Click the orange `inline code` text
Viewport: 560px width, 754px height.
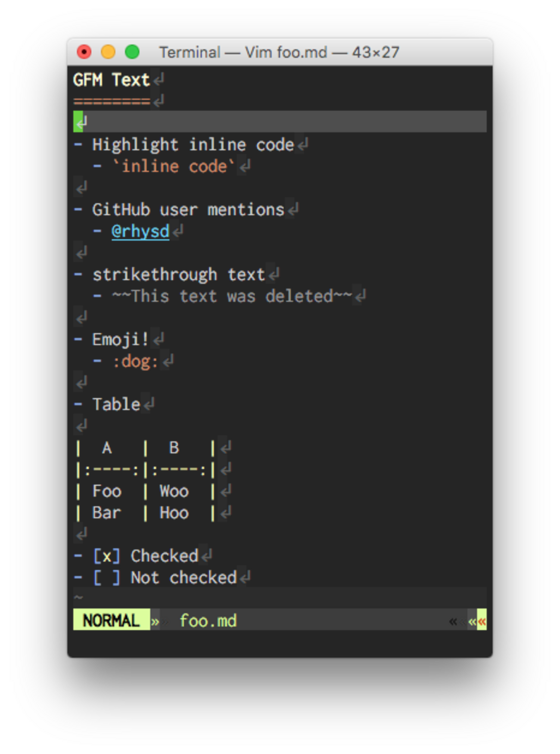click(174, 166)
